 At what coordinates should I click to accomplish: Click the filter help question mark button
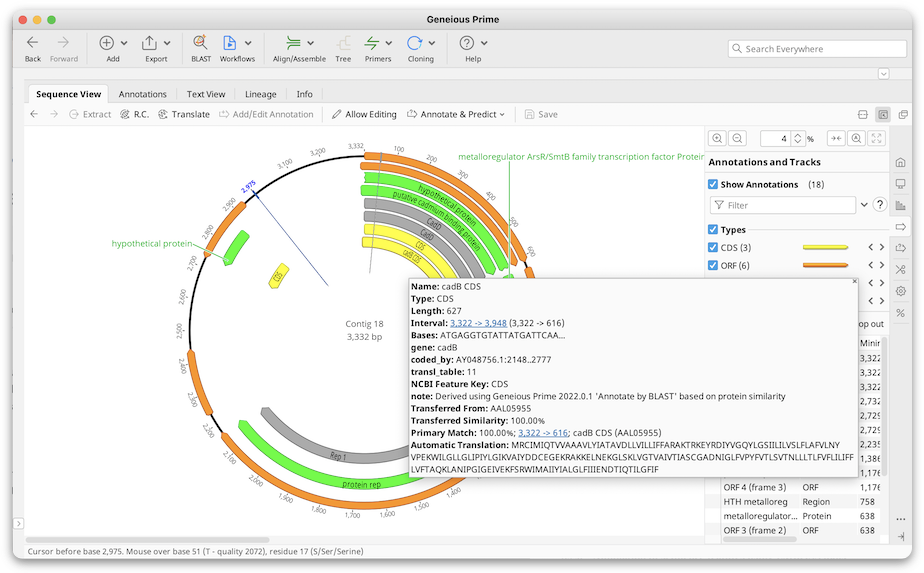click(x=880, y=205)
